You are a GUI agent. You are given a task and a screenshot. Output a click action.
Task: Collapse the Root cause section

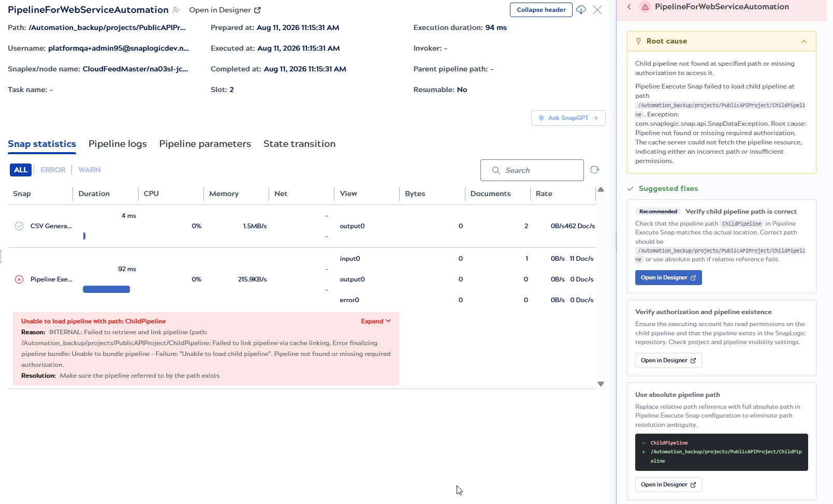804,41
